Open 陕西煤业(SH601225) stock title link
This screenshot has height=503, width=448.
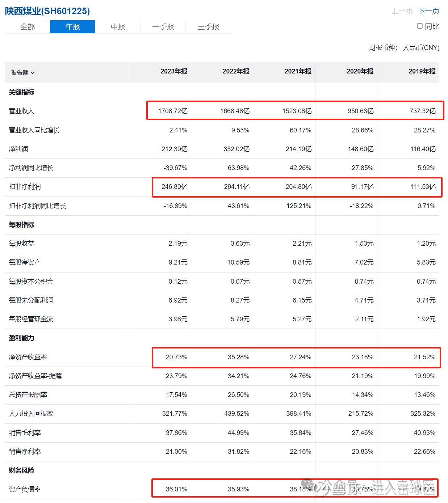click(x=47, y=11)
